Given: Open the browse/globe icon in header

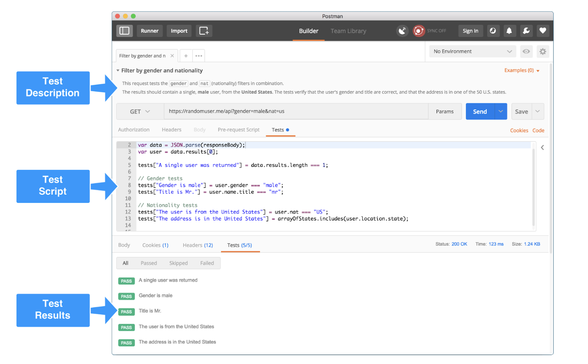Looking at the screenshot, I should coord(493,31).
